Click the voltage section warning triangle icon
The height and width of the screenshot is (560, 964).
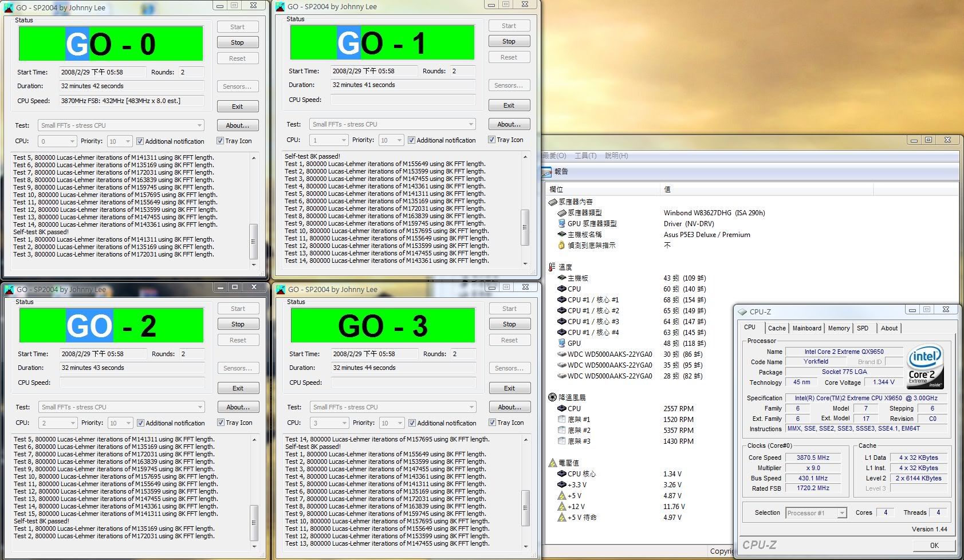tap(552, 463)
